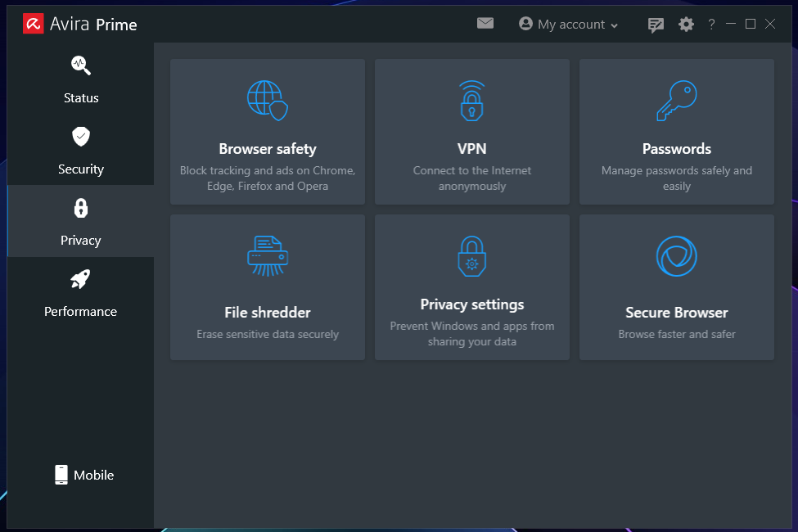The width and height of the screenshot is (798, 532).
Task: Close the Avira Prime window
Action: point(770,24)
